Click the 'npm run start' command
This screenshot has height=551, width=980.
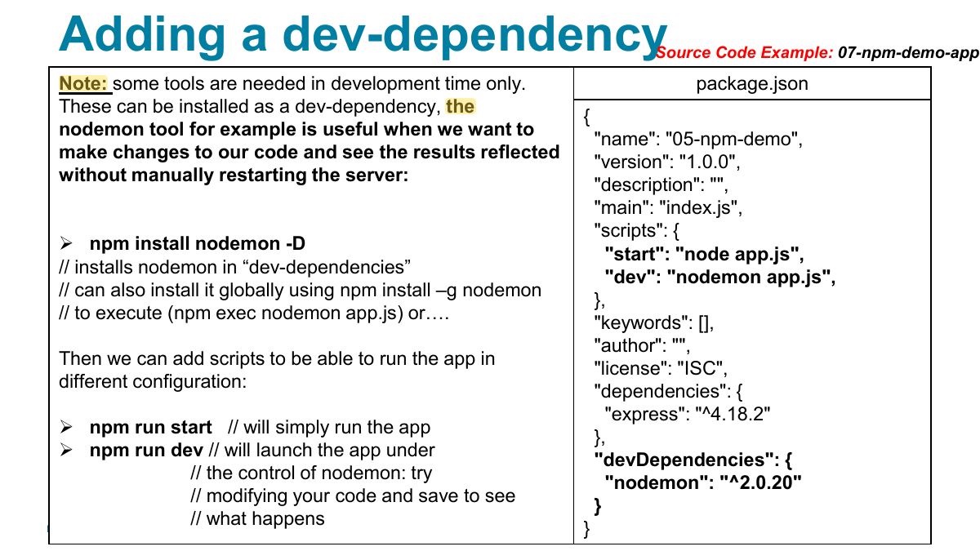click(x=150, y=427)
